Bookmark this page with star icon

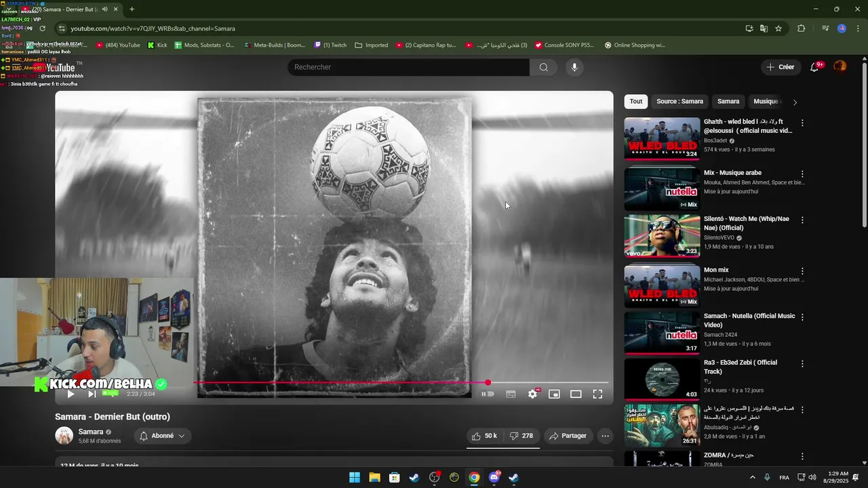tap(778, 28)
